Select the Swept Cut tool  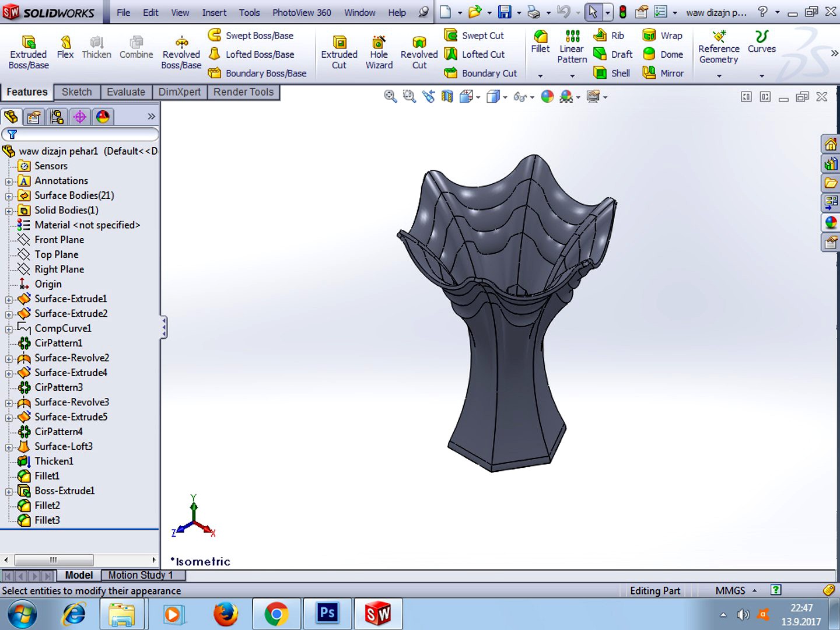click(x=474, y=36)
